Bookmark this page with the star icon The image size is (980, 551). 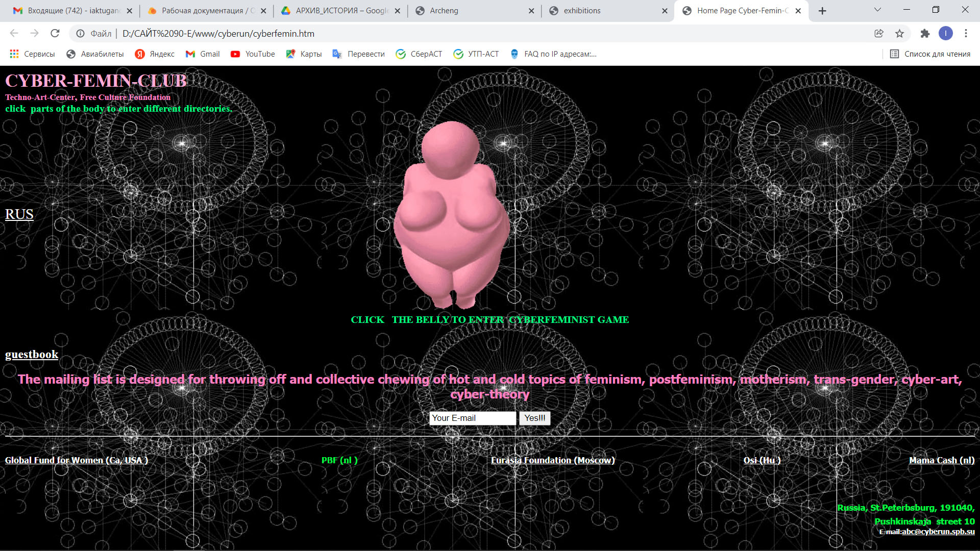tap(899, 33)
